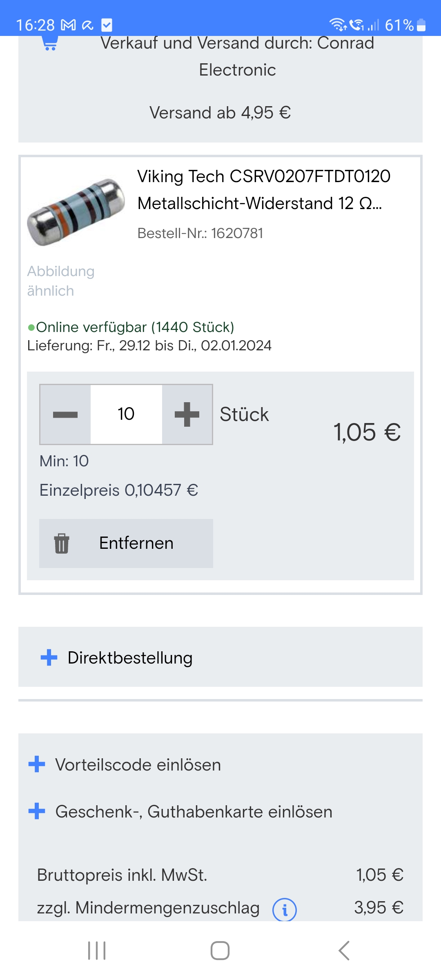
Task: Tap the Android home button
Action: pos(220,951)
